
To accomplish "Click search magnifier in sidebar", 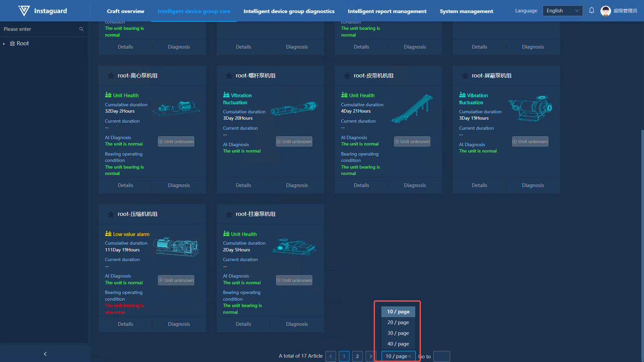I will 82,29.
